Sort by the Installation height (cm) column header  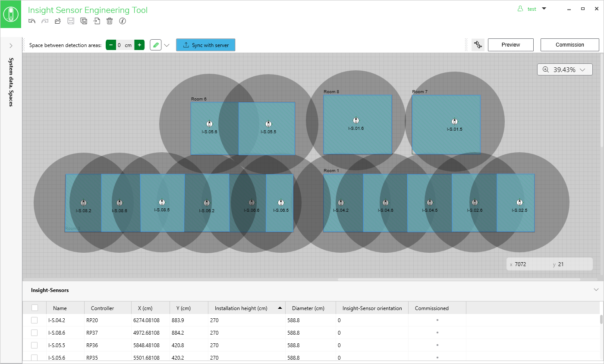[241, 308]
